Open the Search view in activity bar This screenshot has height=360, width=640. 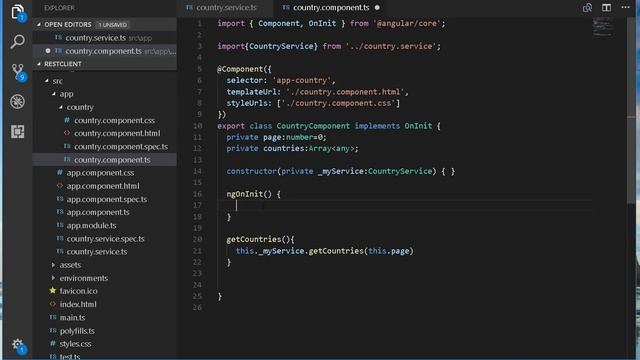point(18,41)
